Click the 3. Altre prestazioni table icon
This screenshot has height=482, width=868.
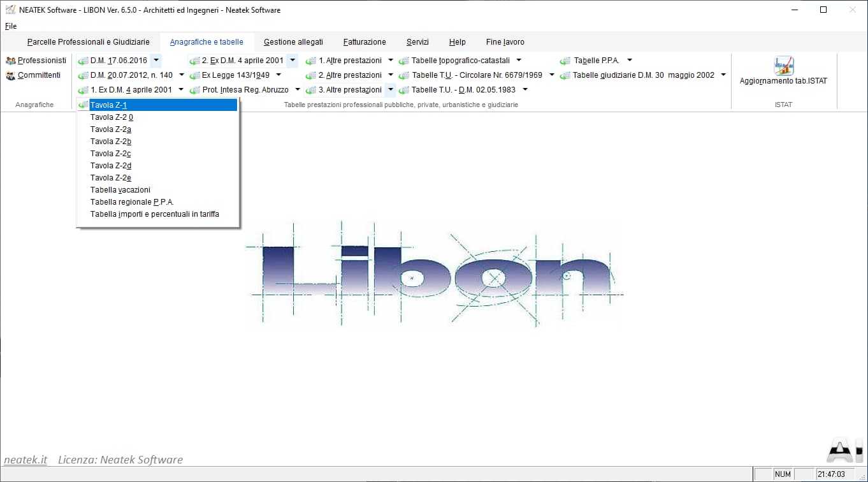(x=311, y=90)
